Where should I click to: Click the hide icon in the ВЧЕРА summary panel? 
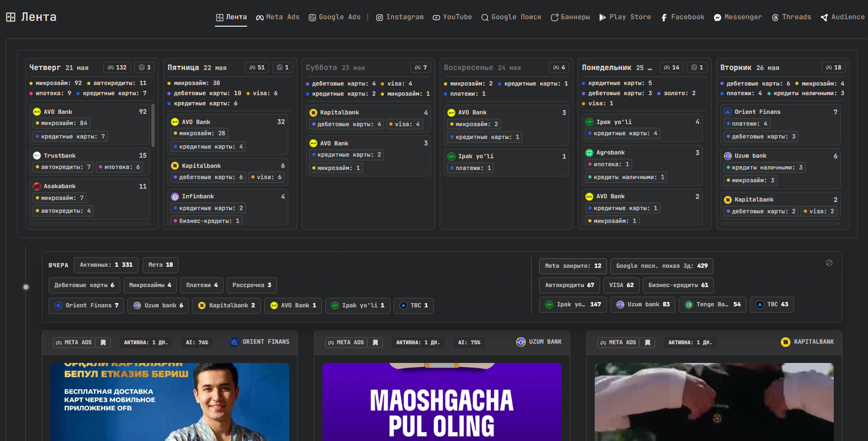coord(829,263)
